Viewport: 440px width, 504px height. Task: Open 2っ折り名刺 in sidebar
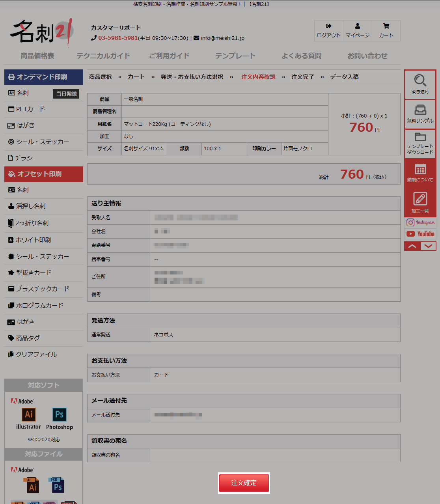click(44, 223)
